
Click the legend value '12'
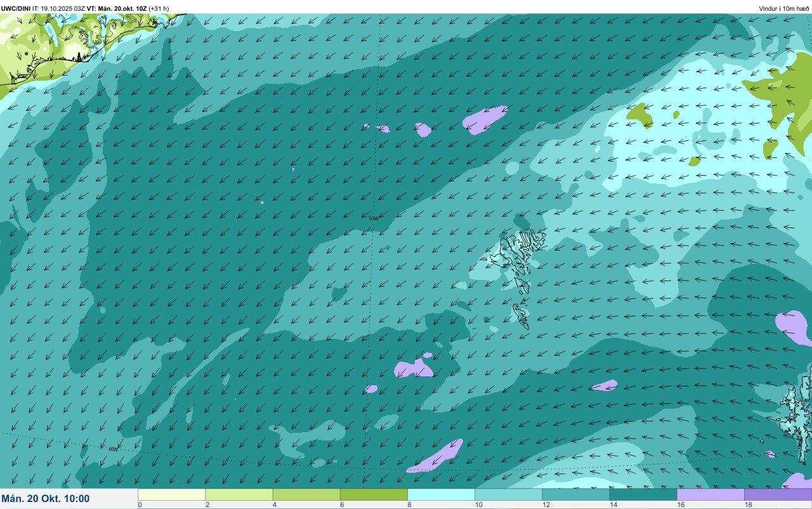point(546,505)
